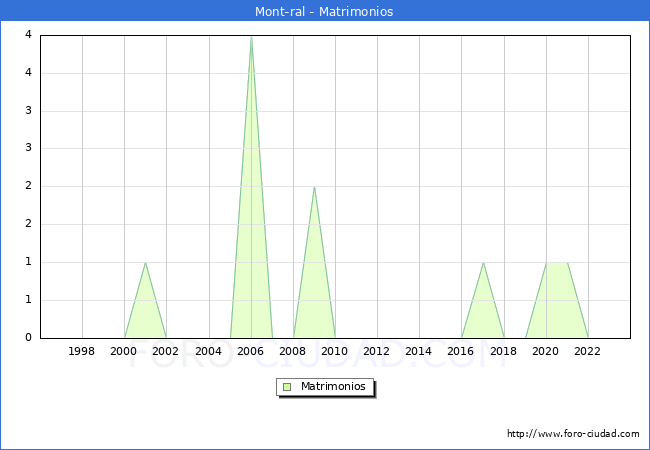Click the 0 y-axis label

[x=28, y=337]
